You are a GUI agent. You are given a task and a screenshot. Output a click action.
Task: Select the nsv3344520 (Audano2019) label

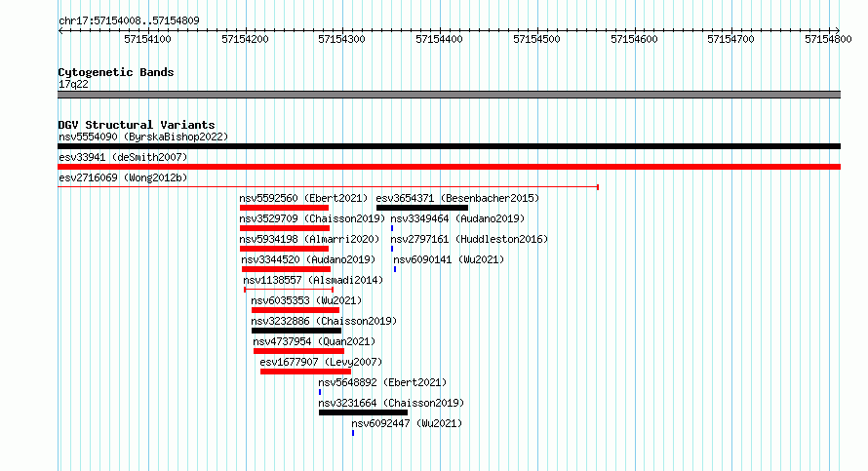pyautogui.click(x=308, y=259)
